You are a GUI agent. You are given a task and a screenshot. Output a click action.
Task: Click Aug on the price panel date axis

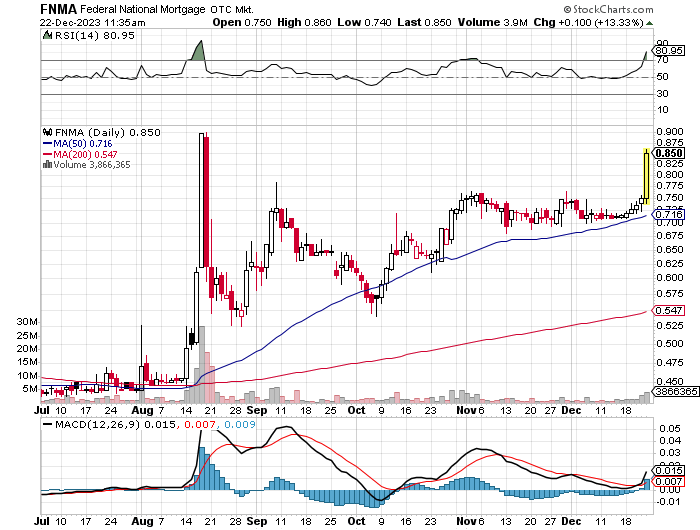coord(142,410)
